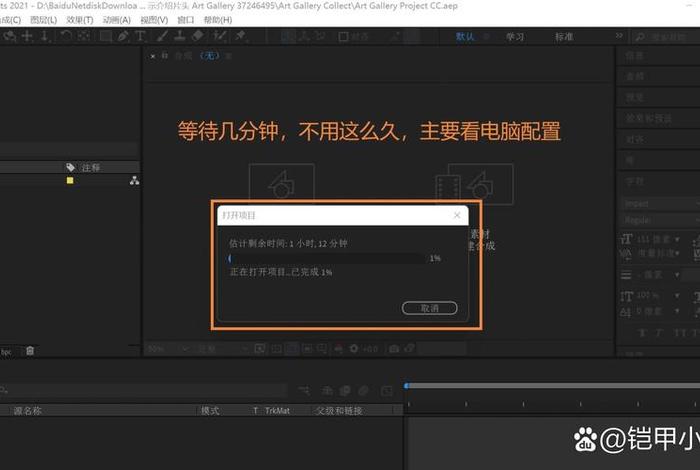Viewport: 700px width, 470px height.
Task: Open the timeline graph editor icon
Action: pyautogui.click(x=387, y=391)
